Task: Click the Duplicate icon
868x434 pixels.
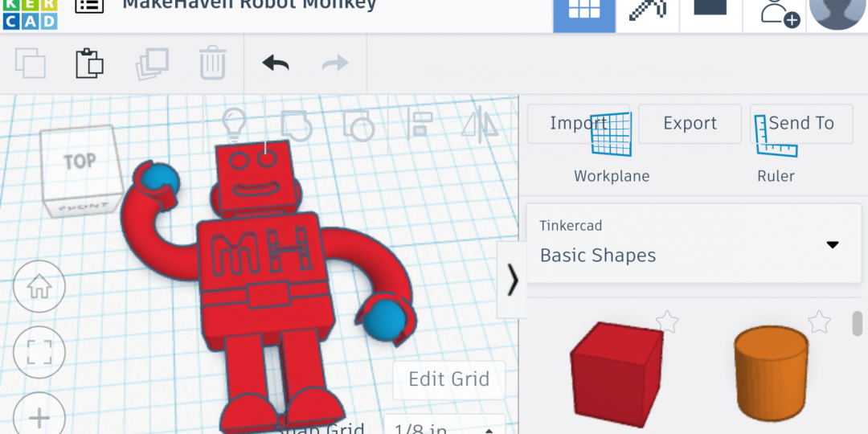Action: 152,63
